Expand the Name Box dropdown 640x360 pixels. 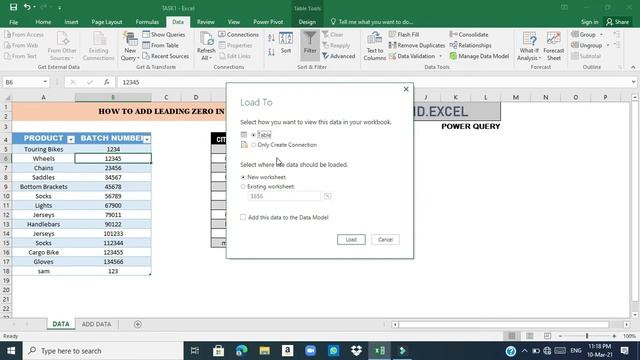[45, 82]
